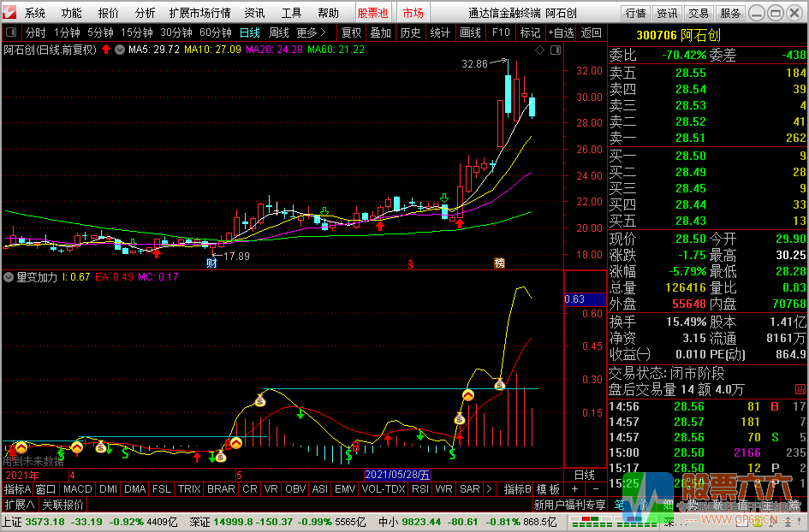Switch to RSI indicator tab
This screenshot has width=809, height=532.
[420, 489]
